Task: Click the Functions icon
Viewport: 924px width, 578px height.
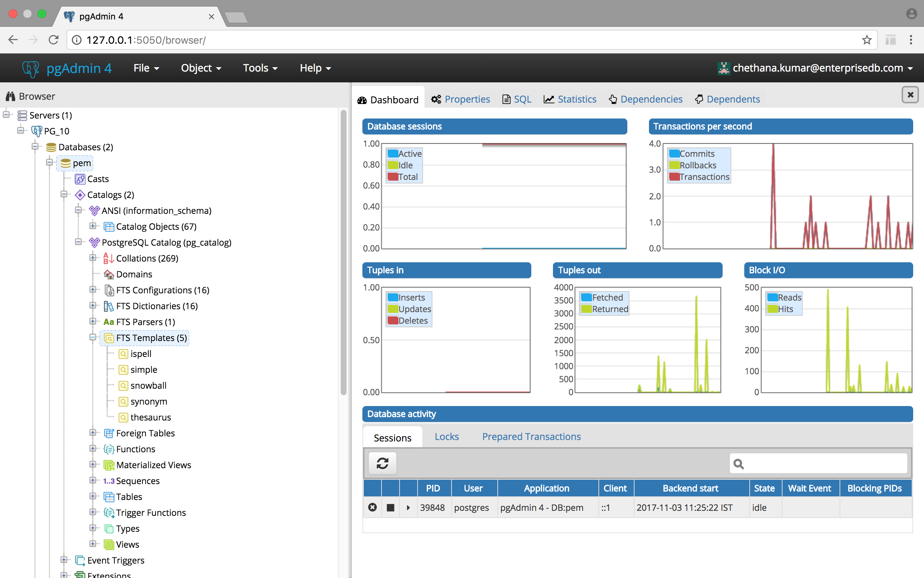Action: [109, 449]
